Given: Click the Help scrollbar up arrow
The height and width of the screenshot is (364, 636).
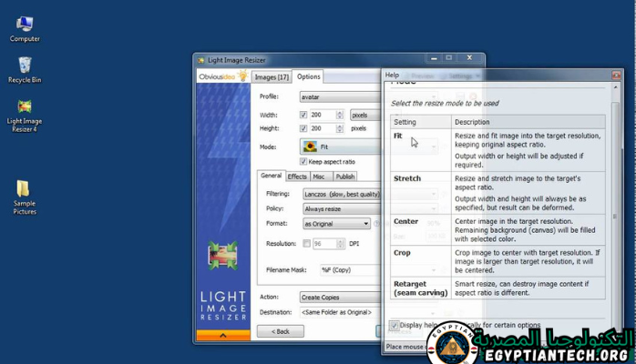Looking at the screenshot, I should click(x=615, y=87).
